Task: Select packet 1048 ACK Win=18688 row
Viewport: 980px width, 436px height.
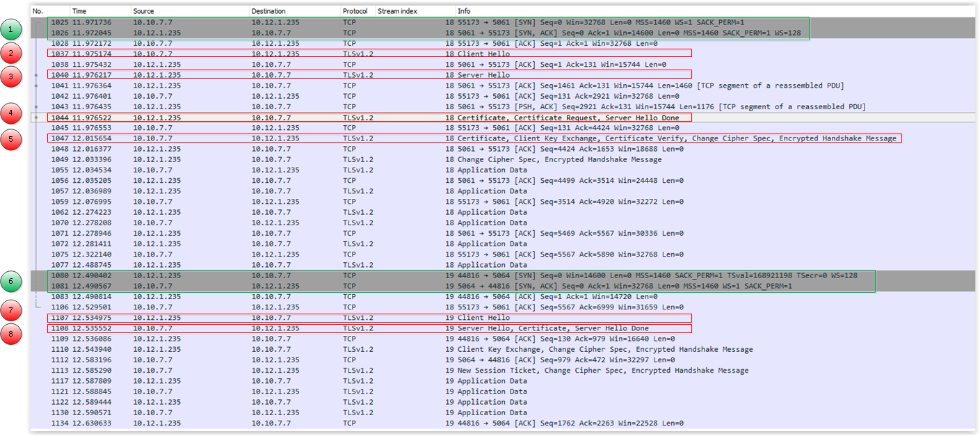Action: point(502,149)
